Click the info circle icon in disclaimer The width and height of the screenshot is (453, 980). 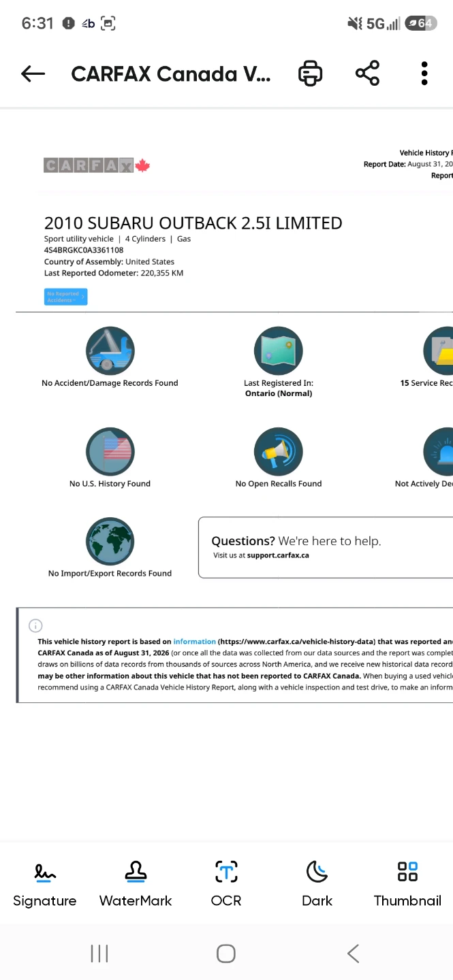point(35,625)
